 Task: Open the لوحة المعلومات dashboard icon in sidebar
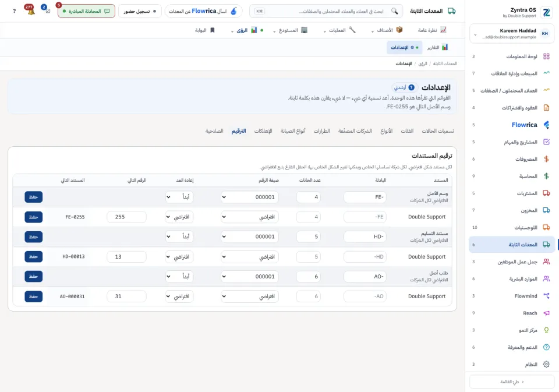click(546, 56)
